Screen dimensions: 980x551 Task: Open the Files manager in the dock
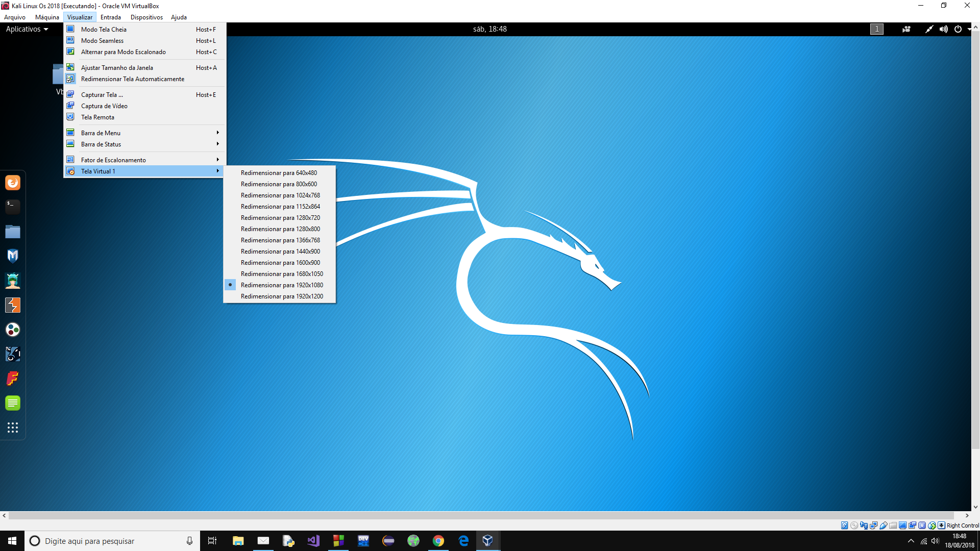pos(13,232)
